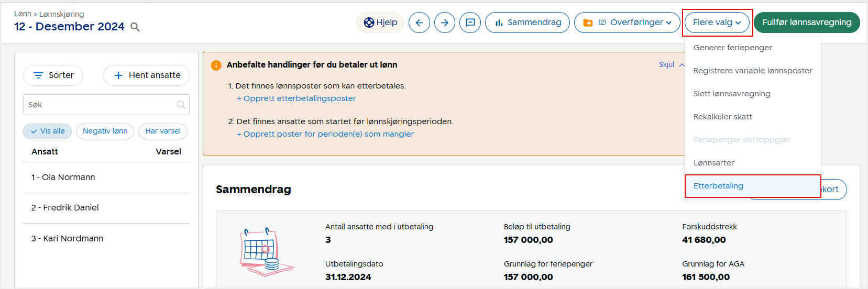Enable the Negativ lønn filter

pyautogui.click(x=105, y=131)
